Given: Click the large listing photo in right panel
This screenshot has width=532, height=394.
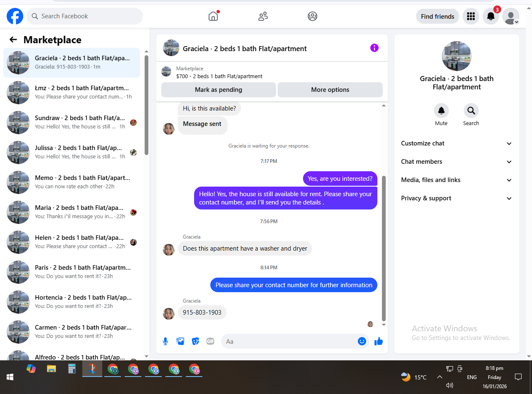Looking at the screenshot, I should pos(457,56).
